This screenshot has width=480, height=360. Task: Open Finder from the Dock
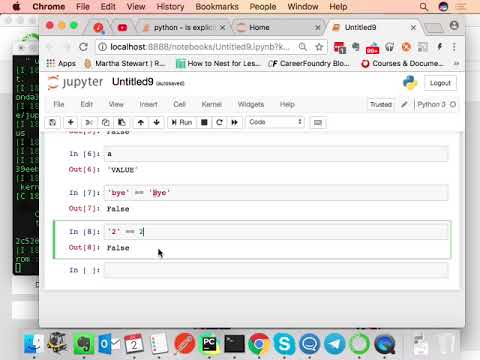[x=33, y=343]
